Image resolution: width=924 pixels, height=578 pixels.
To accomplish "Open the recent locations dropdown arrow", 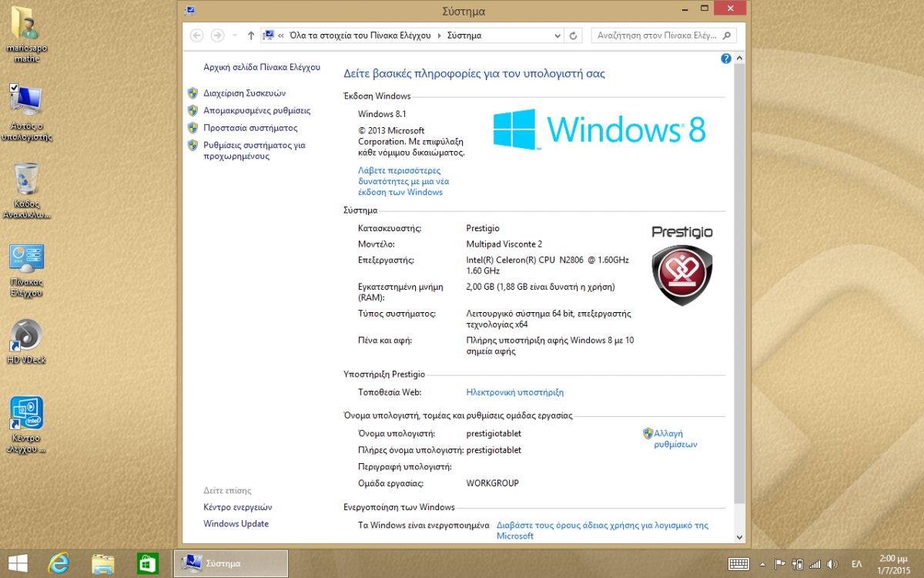I will [234, 35].
